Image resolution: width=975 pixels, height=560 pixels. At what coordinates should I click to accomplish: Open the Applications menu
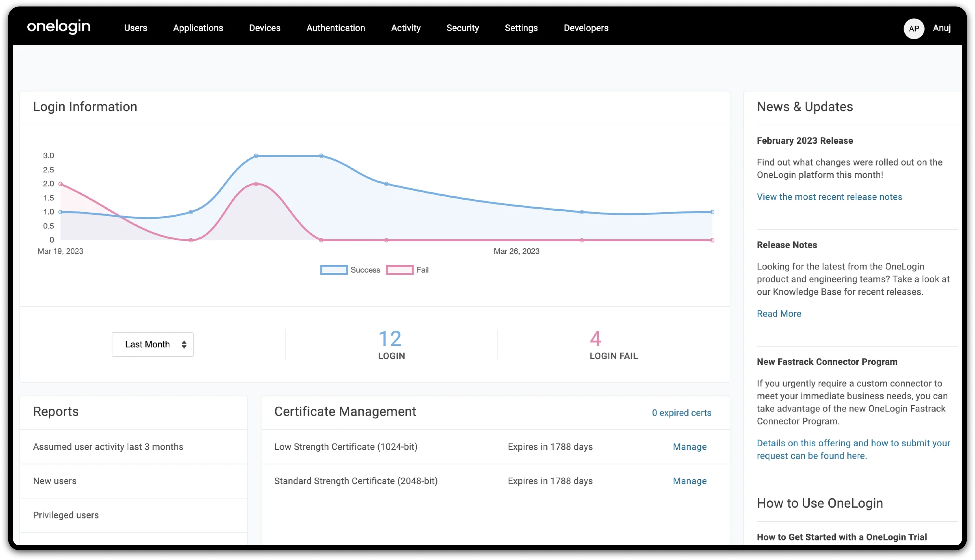coord(198,28)
